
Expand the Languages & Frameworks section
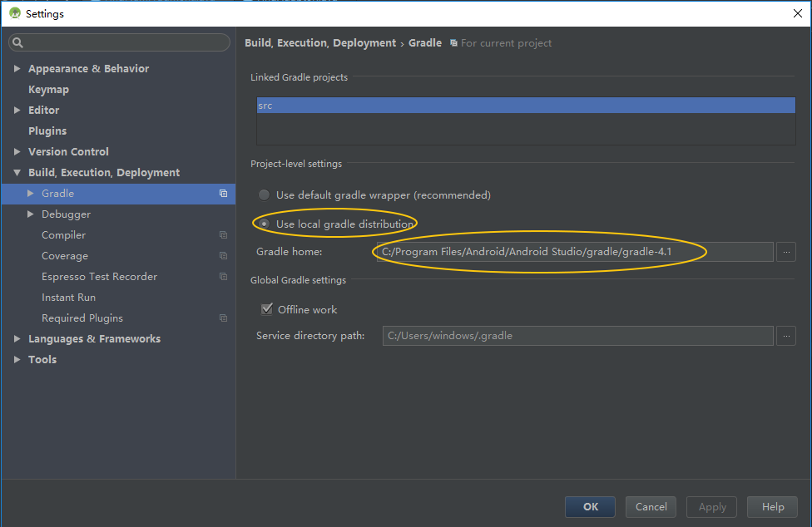pyautogui.click(x=17, y=338)
